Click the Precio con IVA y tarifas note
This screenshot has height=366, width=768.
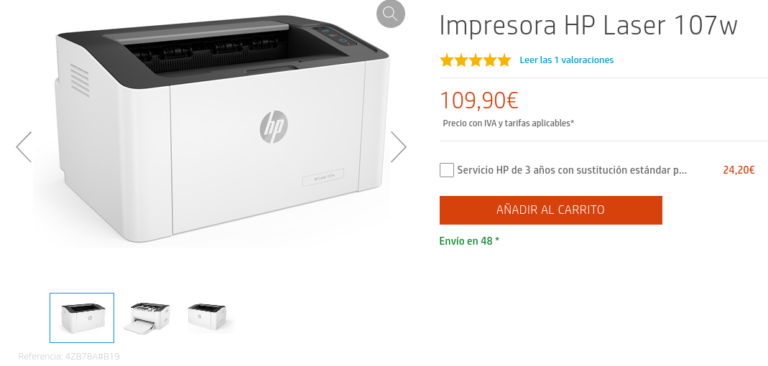point(508,123)
